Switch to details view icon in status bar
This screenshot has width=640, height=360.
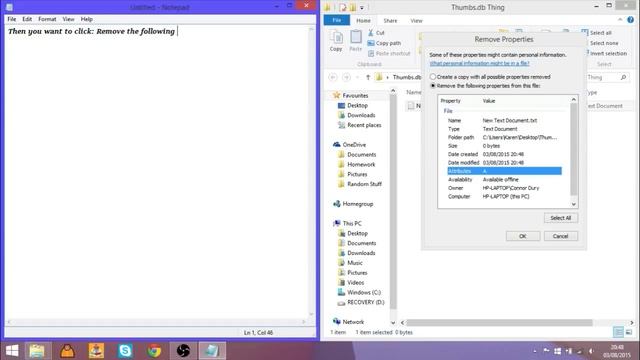(618, 332)
